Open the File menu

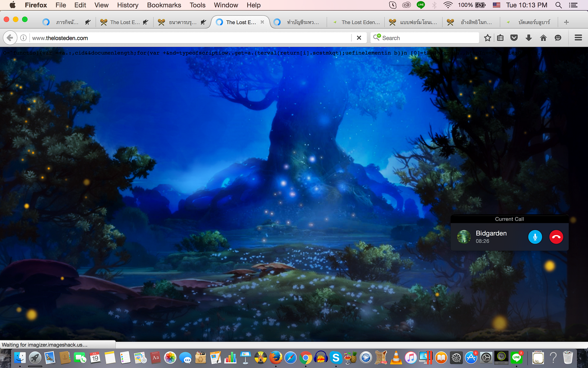pyautogui.click(x=61, y=5)
